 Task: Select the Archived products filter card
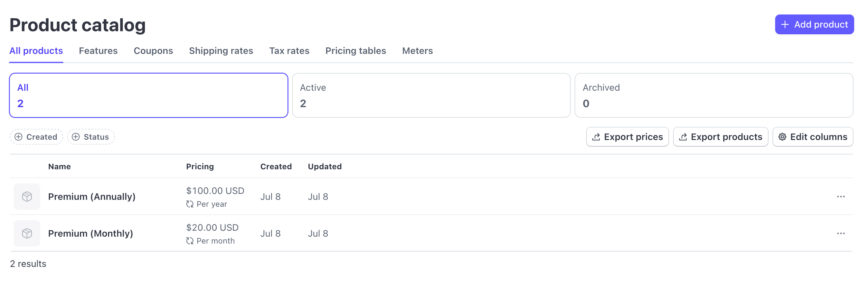[x=714, y=95]
